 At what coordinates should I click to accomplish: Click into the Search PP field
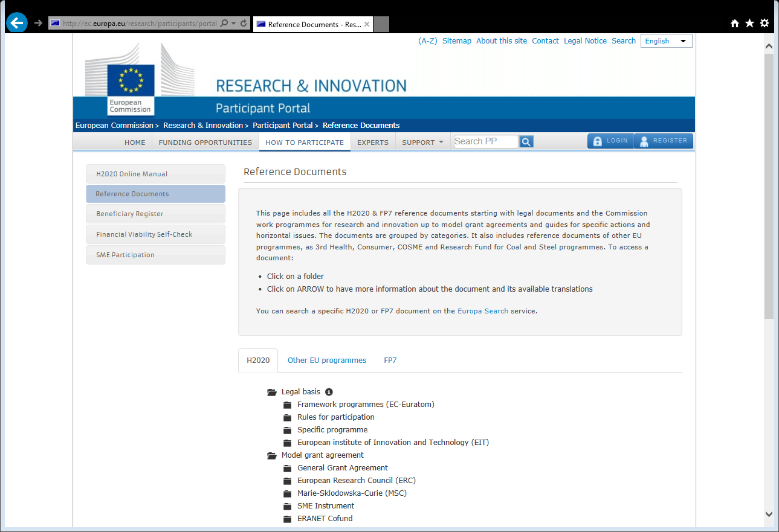pyautogui.click(x=486, y=141)
